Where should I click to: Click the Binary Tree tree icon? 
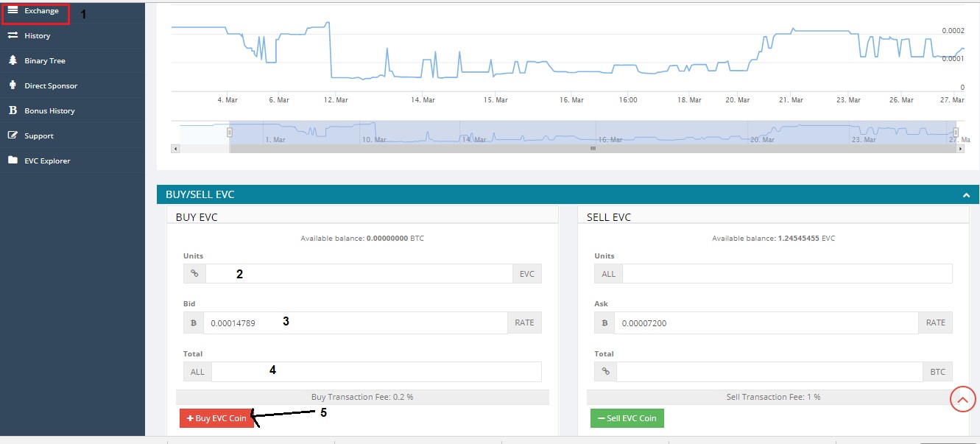tap(13, 60)
